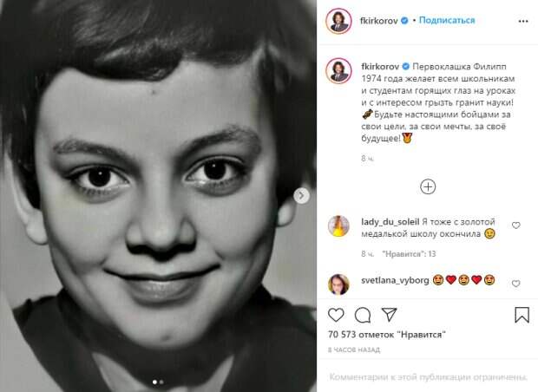This screenshot has height=392, width=538.
Task: Like lady_du_soleil's comment
Action: tap(516, 225)
